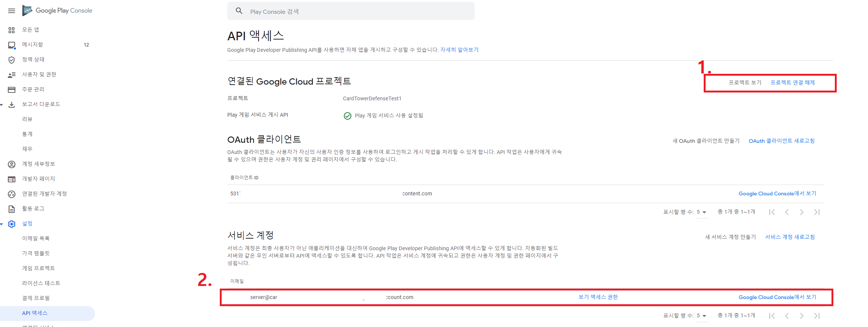
Task: Click the 보고서 다운로드 download icon
Action: [x=12, y=104]
